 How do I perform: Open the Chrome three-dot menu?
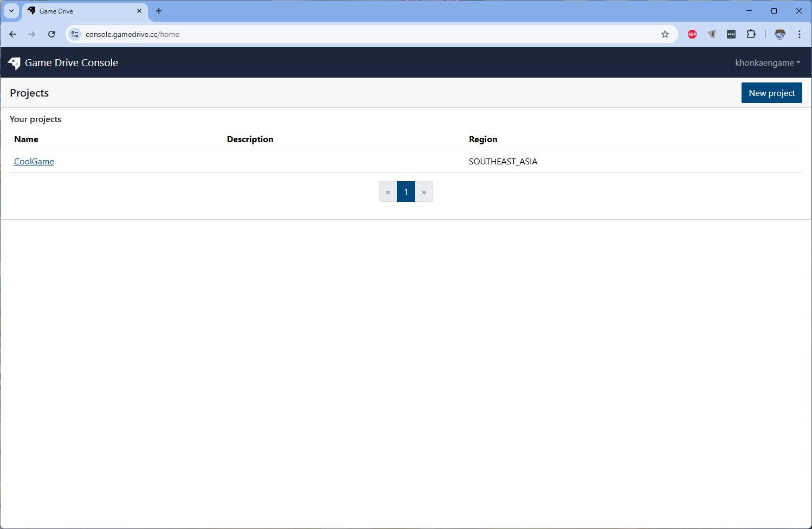click(800, 34)
